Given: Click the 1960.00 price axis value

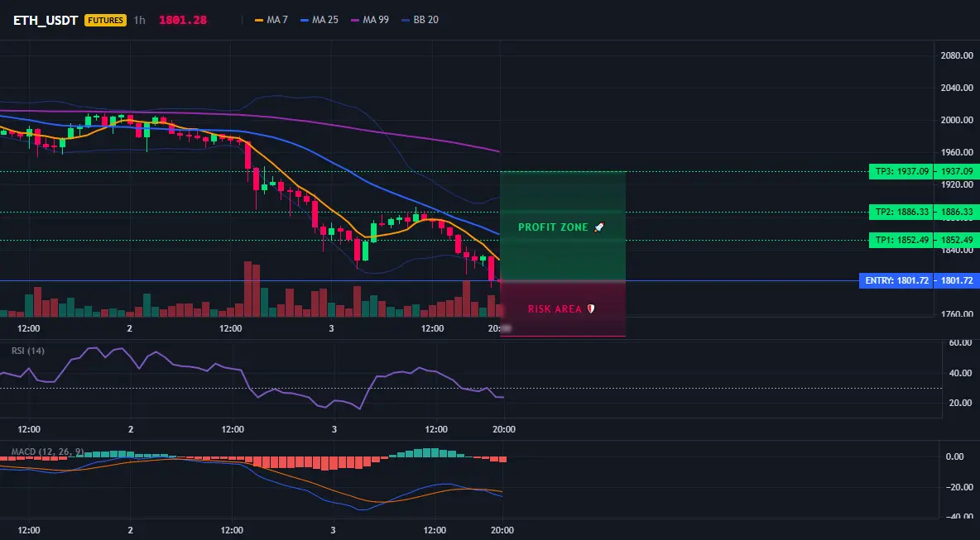Looking at the screenshot, I should tap(957, 152).
